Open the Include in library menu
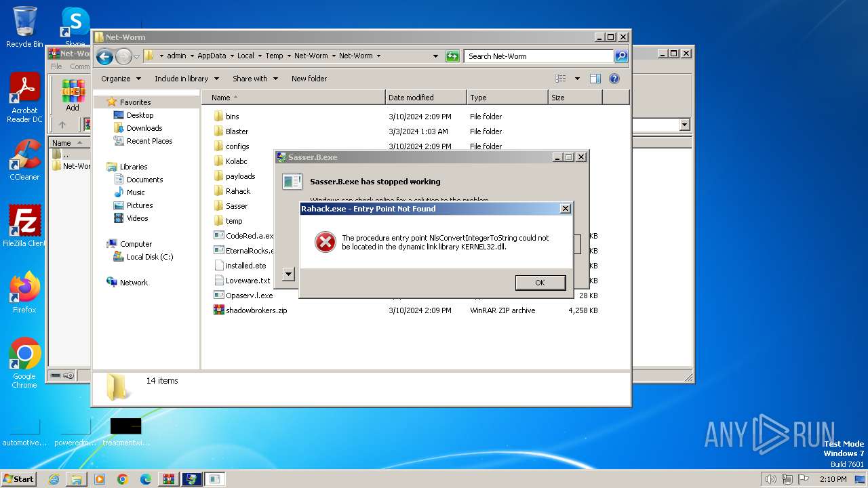Screen dimensions: 868x488 point(186,79)
